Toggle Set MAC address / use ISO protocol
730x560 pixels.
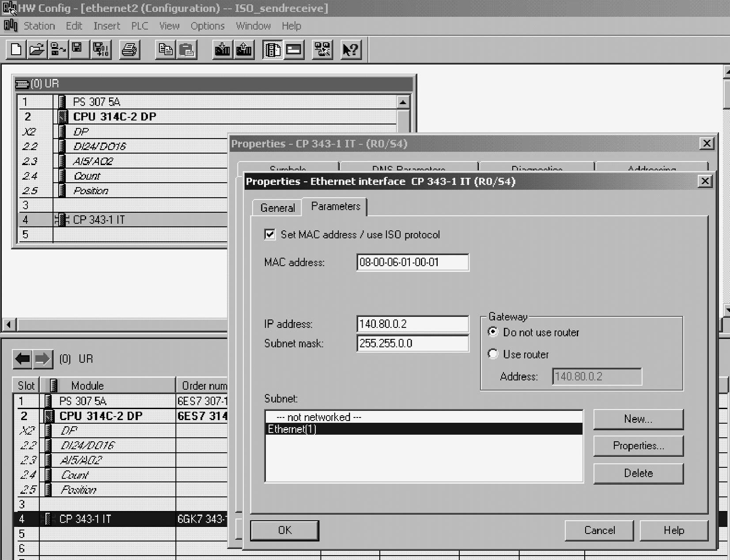(x=270, y=234)
